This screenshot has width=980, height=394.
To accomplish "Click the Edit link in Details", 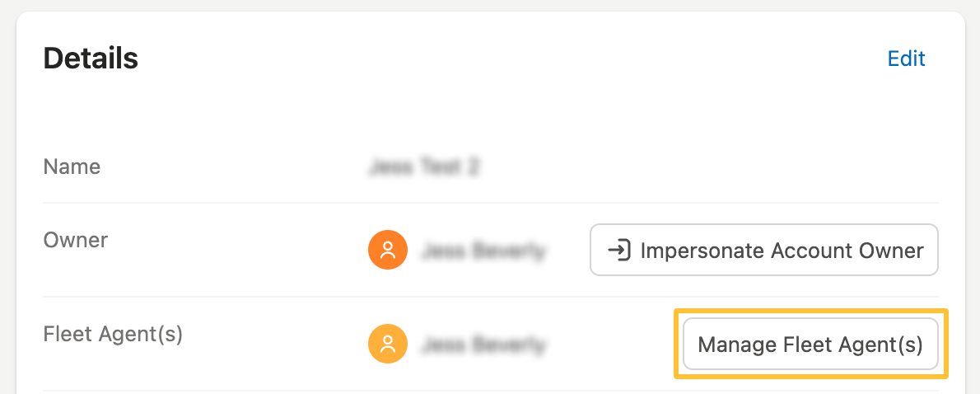I will 906,59.
